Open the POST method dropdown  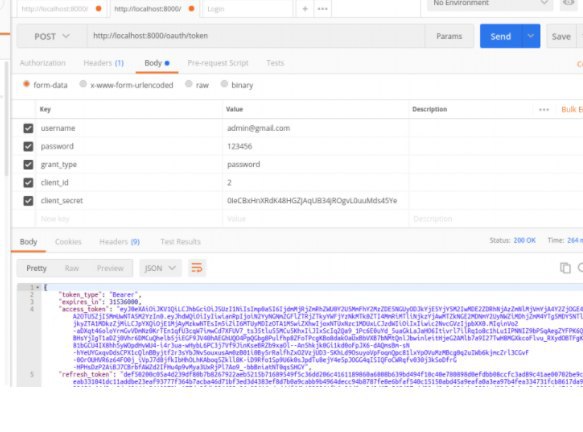[x=52, y=36]
